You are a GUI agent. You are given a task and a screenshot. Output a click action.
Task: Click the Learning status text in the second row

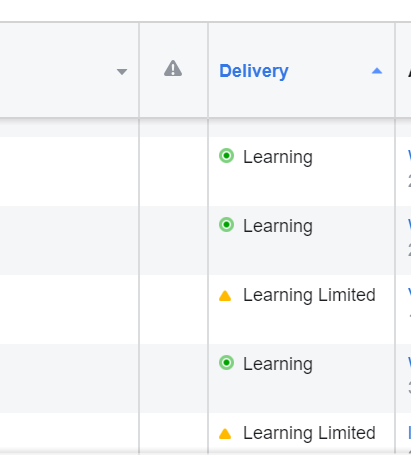[x=278, y=226]
